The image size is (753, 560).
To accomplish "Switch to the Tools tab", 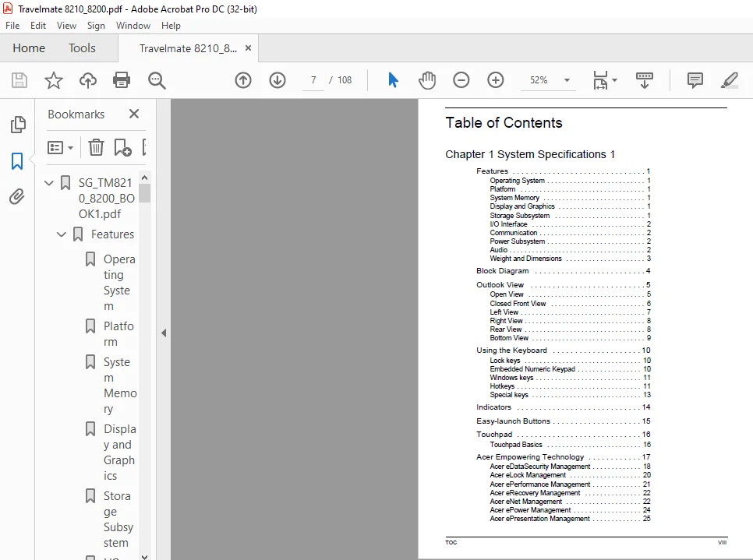I will (82, 48).
